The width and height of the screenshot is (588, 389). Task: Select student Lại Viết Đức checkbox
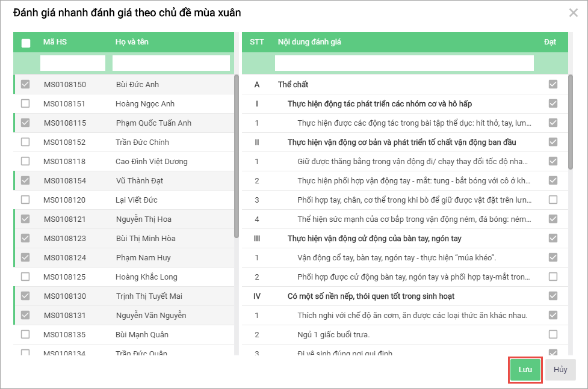(25, 200)
